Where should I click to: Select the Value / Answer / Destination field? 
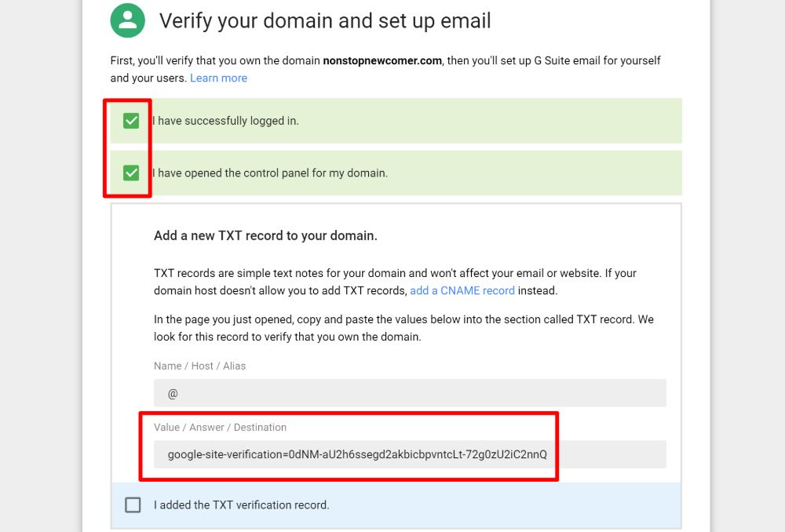pos(410,454)
